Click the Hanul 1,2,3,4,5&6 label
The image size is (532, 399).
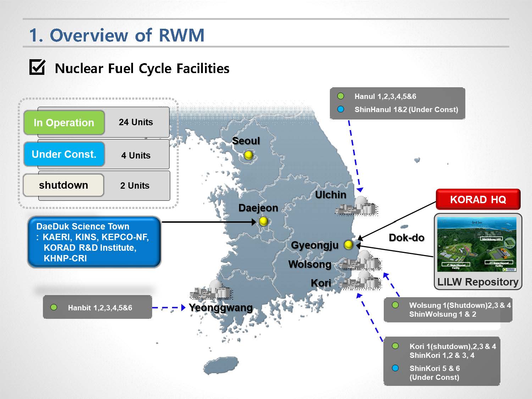[x=385, y=96]
